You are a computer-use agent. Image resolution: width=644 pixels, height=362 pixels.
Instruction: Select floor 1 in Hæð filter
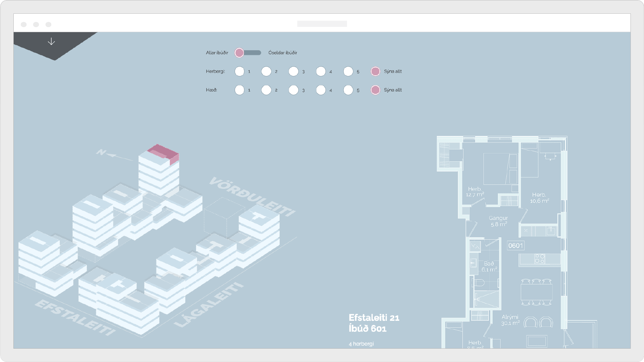point(239,90)
